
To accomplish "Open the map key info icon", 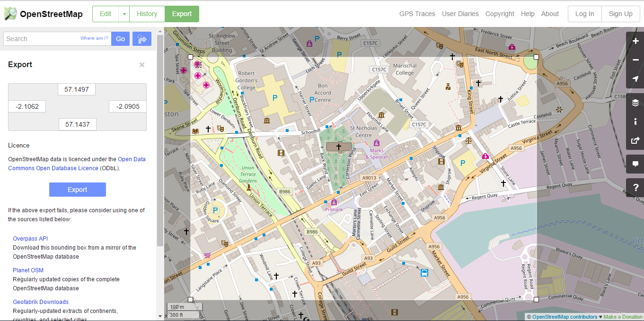I will pos(635,121).
